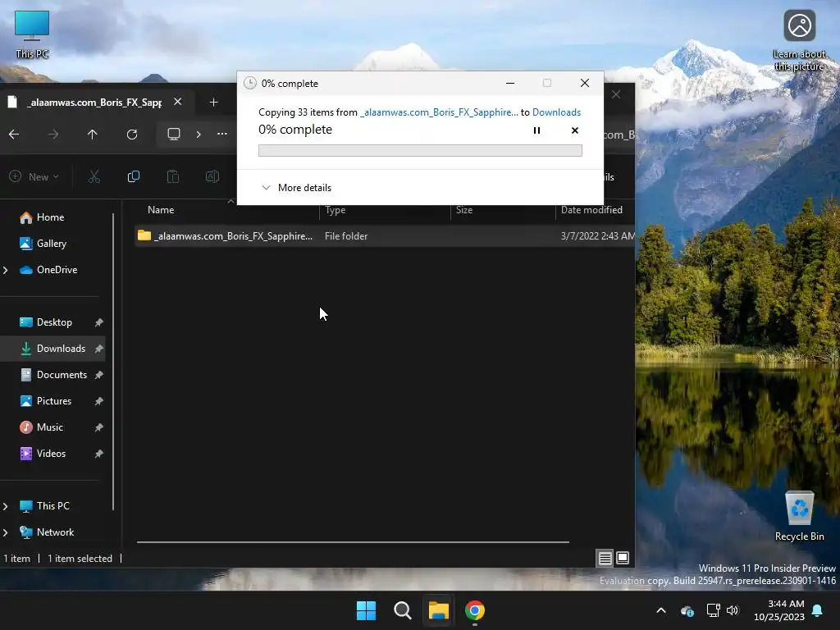The height and width of the screenshot is (630, 840).
Task: Click the copy progress bar
Action: click(x=420, y=151)
